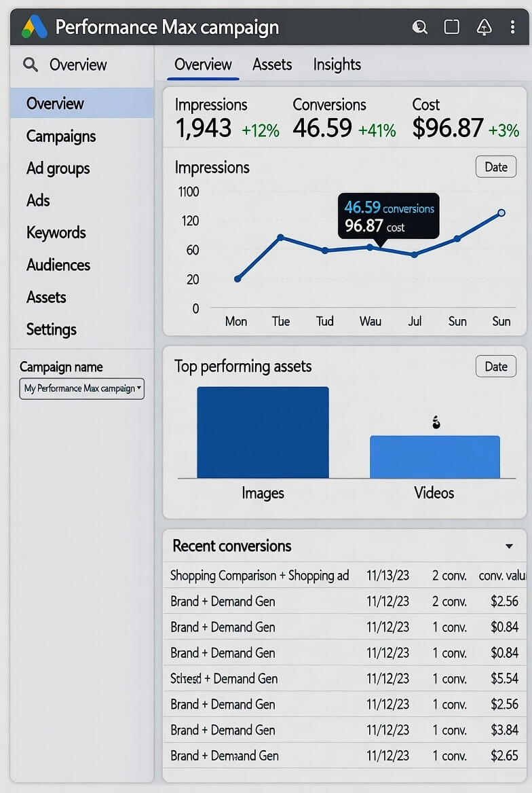Open Date selector in Top performing assets
Screen dimensions: 532x793
tap(496, 367)
